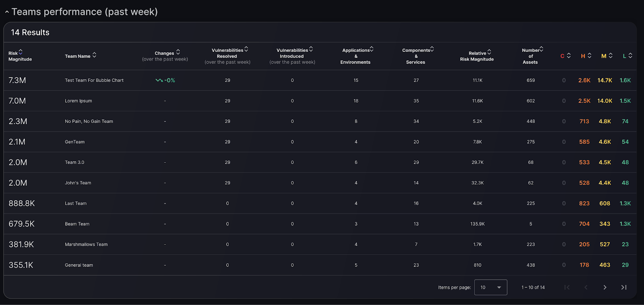Click relative risk value 135.9K
Viewport: 644px width, 305px height.
click(x=477, y=224)
